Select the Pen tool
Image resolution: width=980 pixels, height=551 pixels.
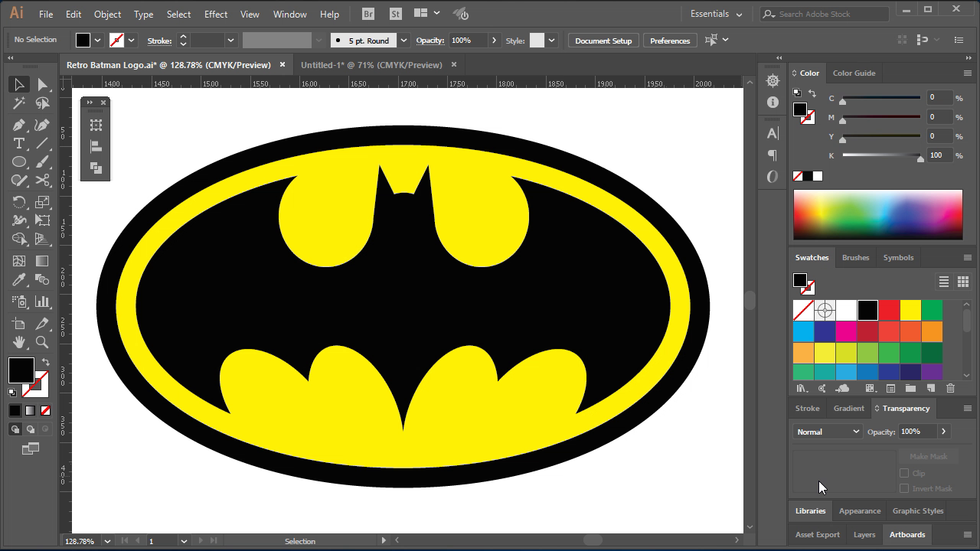point(19,125)
